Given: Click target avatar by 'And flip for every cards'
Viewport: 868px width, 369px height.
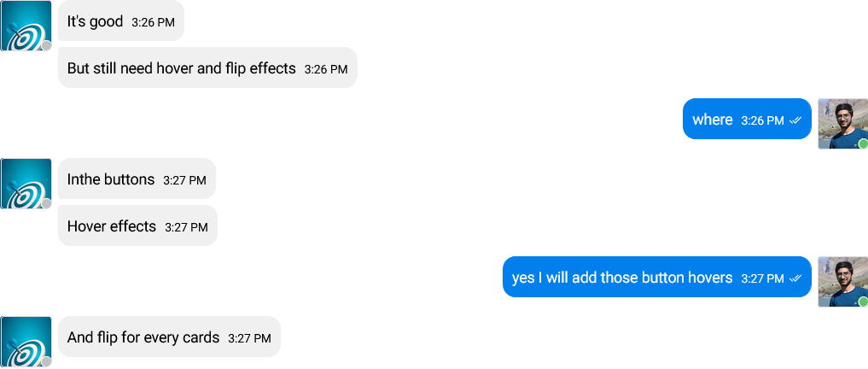Looking at the screenshot, I should point(26,342).
